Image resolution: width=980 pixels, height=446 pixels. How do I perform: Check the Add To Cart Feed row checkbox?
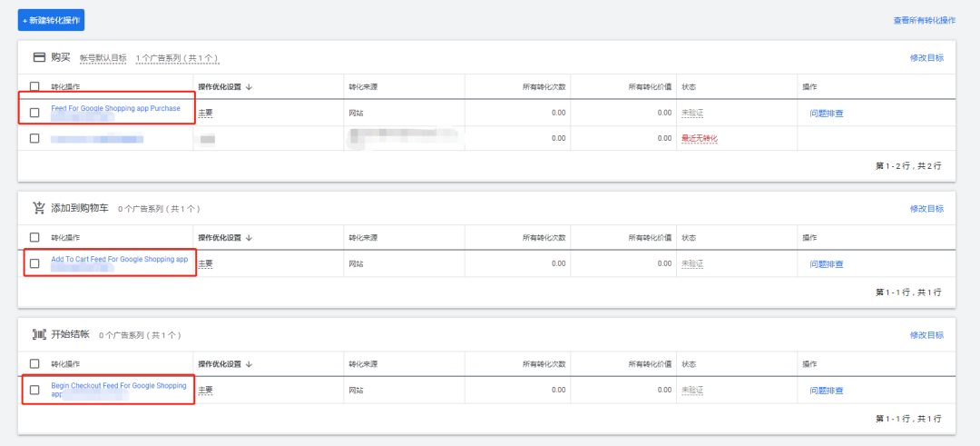click(34, 263)
